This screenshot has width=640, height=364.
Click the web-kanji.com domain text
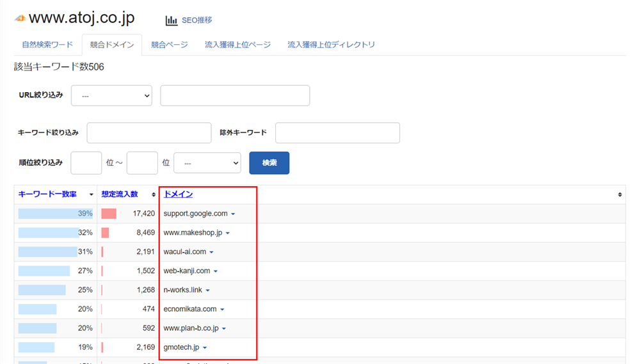pos(186,271)
